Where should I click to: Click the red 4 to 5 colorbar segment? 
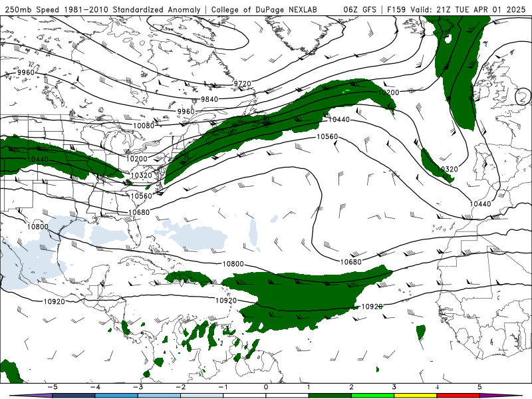click(x=458, y=396)
